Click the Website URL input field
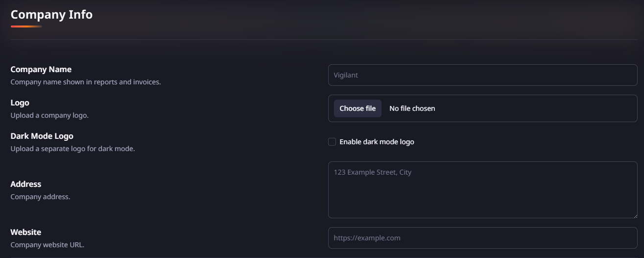This screenshot has width=644, height=258. coord(482,238)
